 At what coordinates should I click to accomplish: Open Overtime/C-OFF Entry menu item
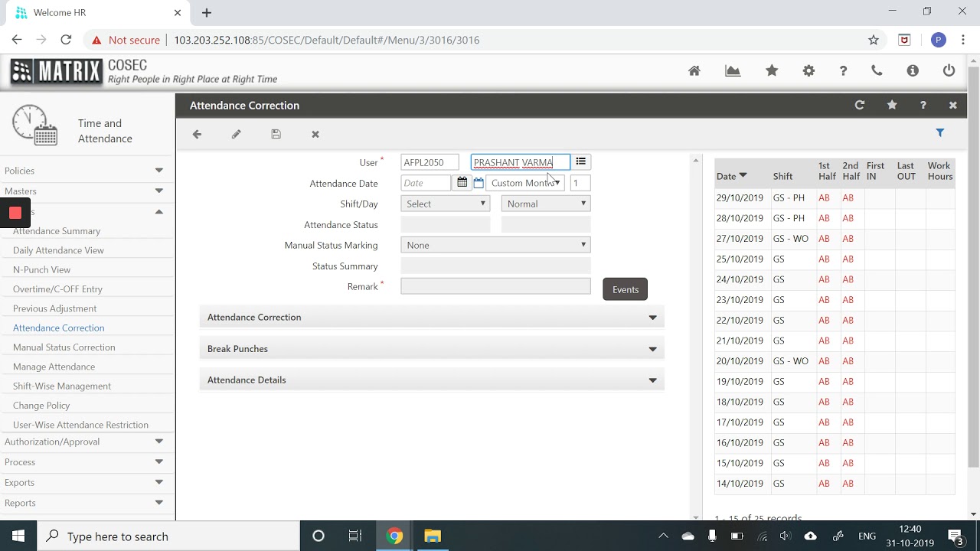pyautogui.click(x=57, y=289)
